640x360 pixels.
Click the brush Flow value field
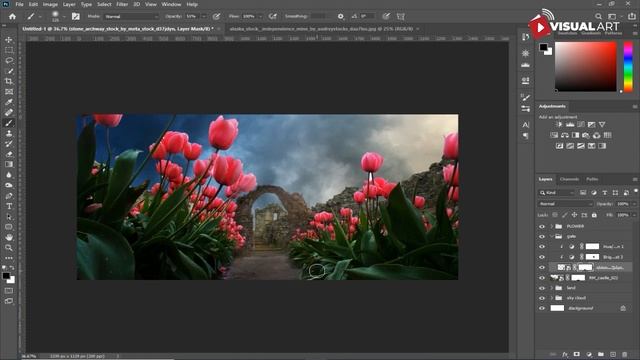point(249,16)
